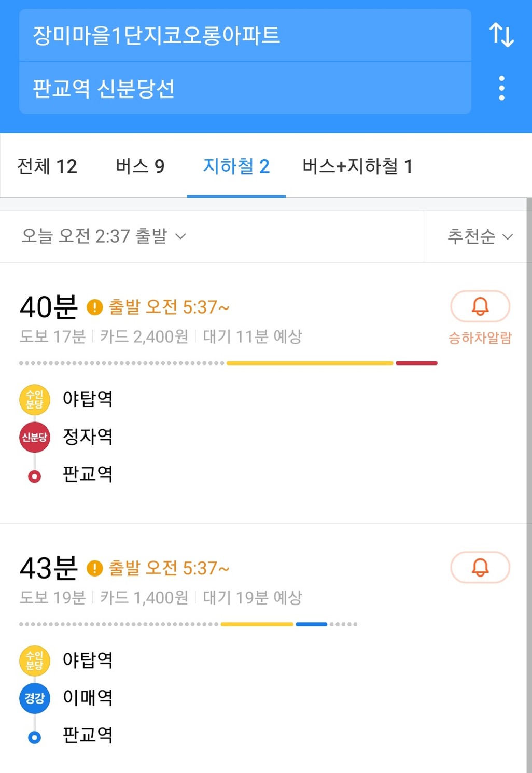Edit origin field 장미마을1단지코오롱아파트
This screenshot has width=532, height=773.
[x=245, y=35]
